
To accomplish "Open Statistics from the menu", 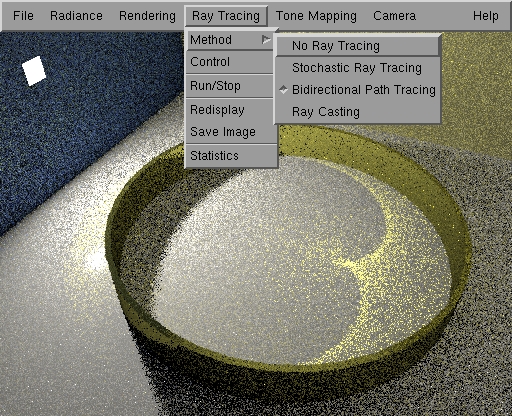I will [x=231, y=156].
